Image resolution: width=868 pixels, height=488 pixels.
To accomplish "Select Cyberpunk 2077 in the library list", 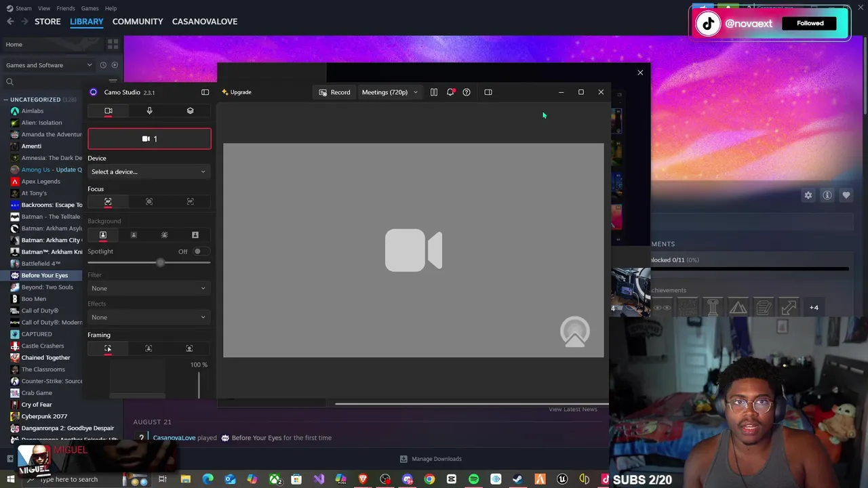I will (x=44, y=416).
